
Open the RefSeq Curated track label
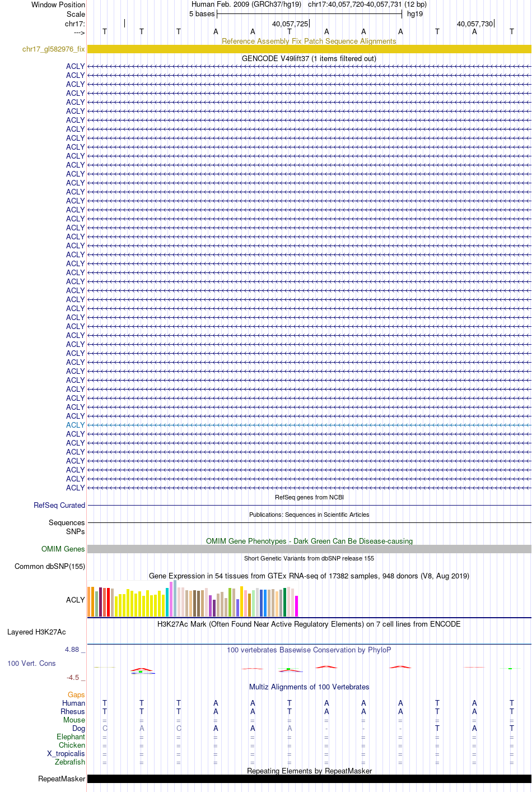(59, 505)
